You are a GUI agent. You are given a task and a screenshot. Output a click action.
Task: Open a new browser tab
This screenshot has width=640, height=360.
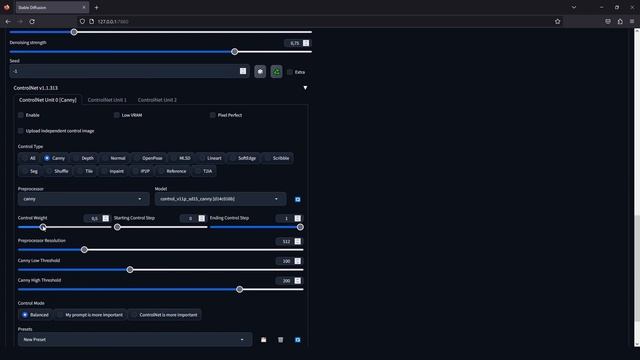[x=96, y=7]
